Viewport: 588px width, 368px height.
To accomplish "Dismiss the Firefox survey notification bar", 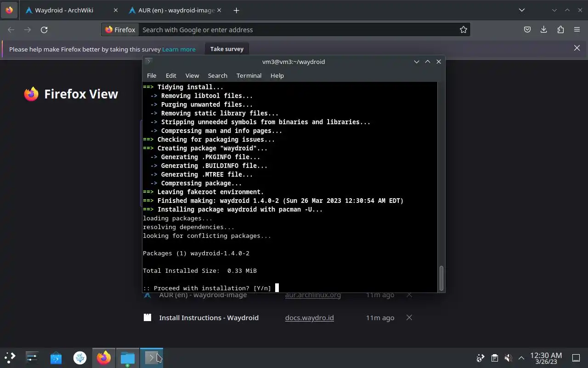I will click(577, 48).
